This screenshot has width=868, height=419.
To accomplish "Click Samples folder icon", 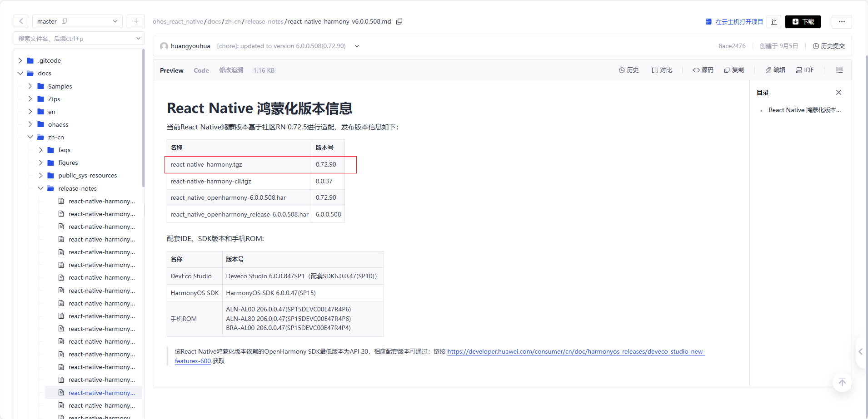I will (x=41, y=86).
